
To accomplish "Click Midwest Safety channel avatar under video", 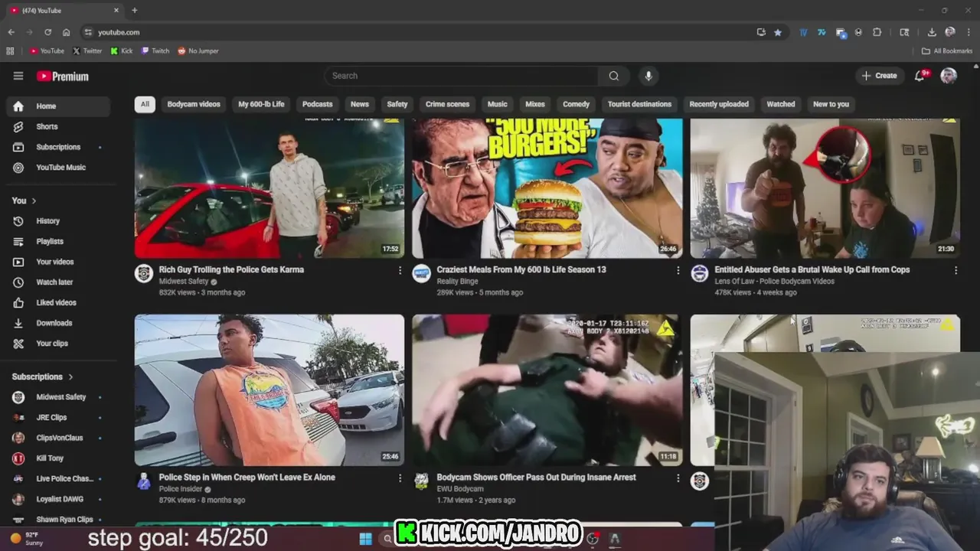I will point(144,274).
